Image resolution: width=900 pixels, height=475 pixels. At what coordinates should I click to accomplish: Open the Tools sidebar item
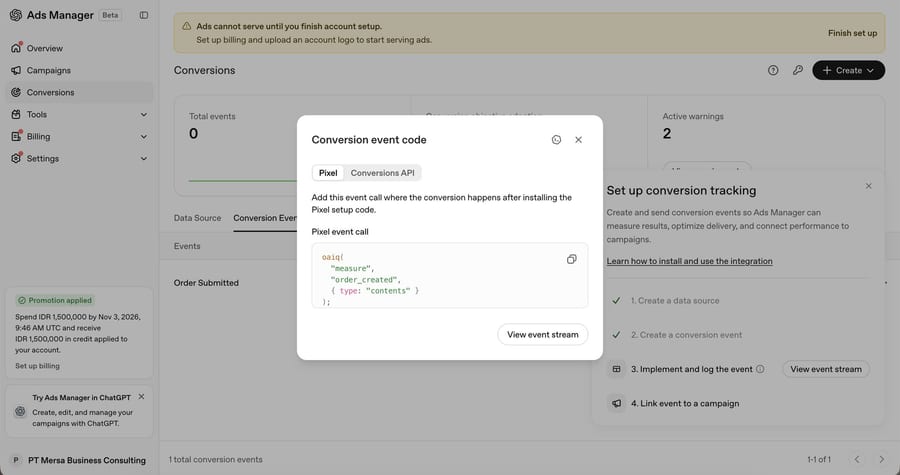(x=37, y=115)
